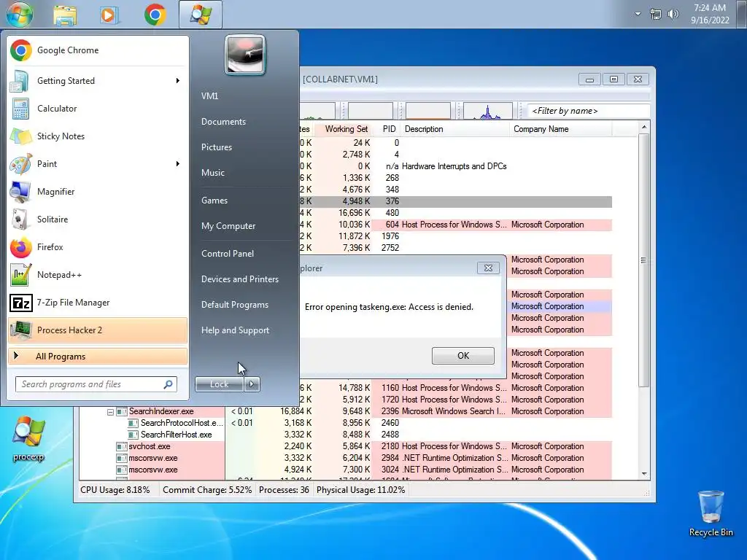Open My Computer
747x560 pixels.
[228, 226]
